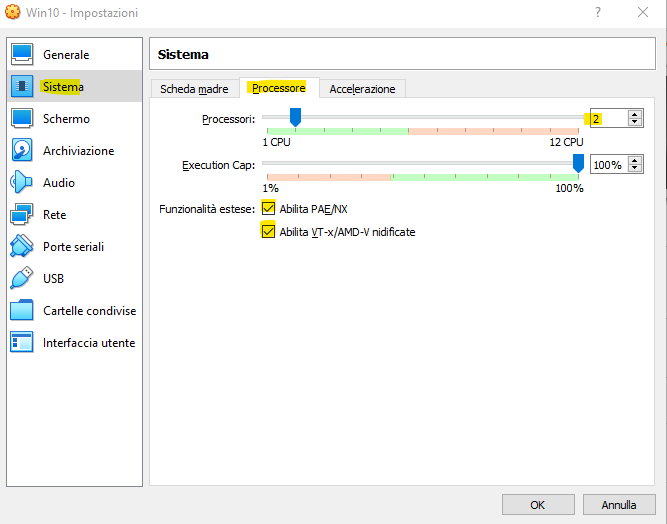Open the Generale monitor icon
667x524 pixels.
(x=22, y=54)
